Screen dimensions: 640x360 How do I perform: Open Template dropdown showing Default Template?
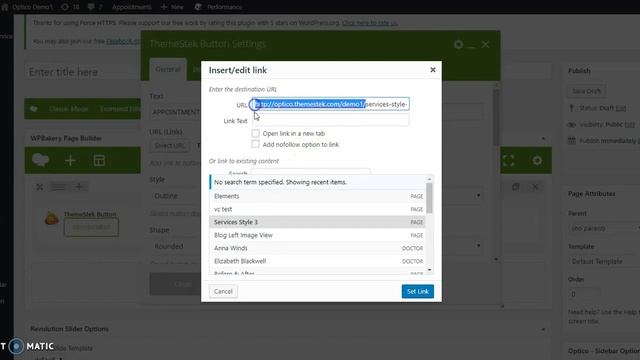[604, 261]
